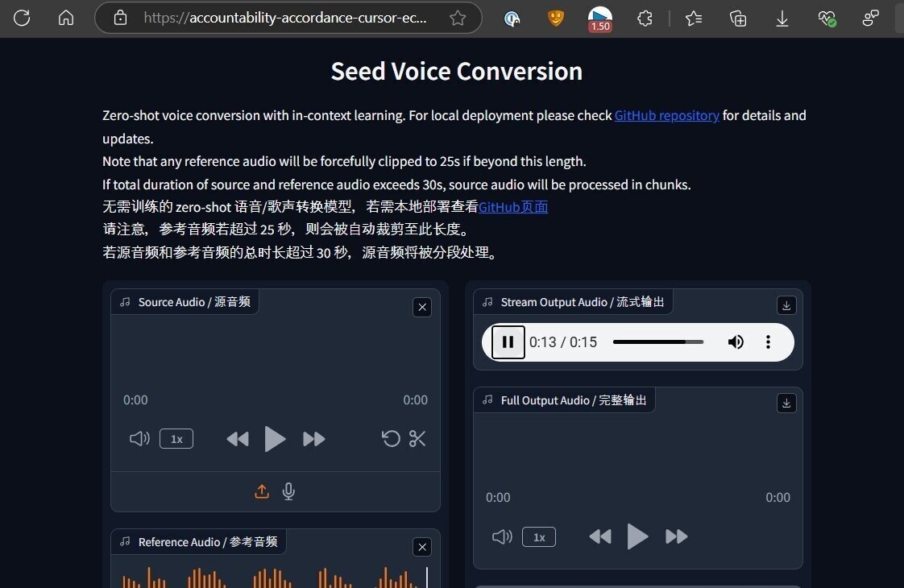
Task: Mute the Full Output Audio volume
Action: pyautogui.click(x=501, y=536)
